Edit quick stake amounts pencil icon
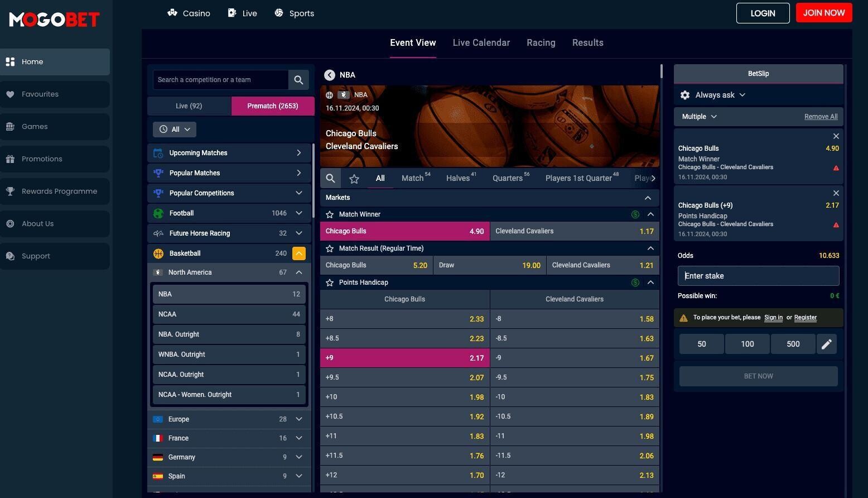868x498 pixels. [827, 344]
